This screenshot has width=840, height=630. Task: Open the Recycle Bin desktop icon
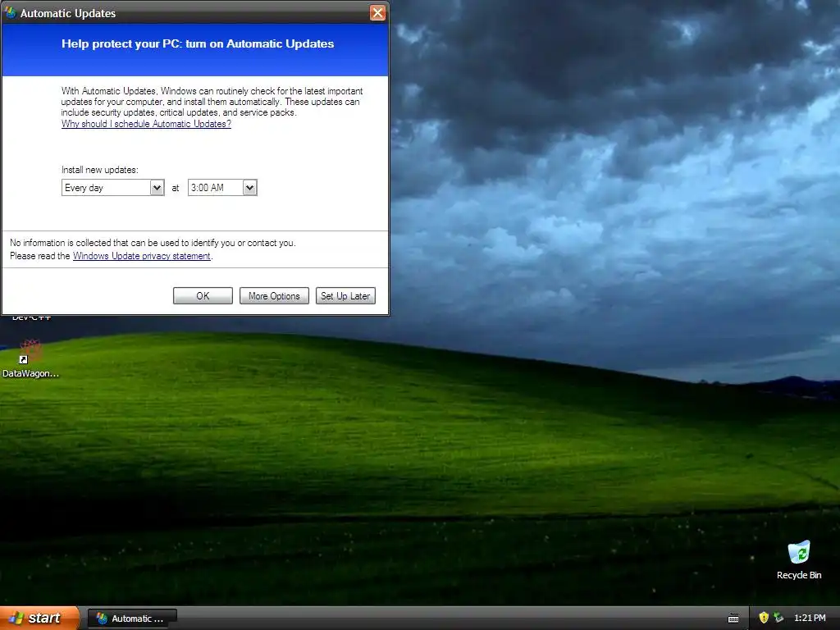[x=799, y=559]
